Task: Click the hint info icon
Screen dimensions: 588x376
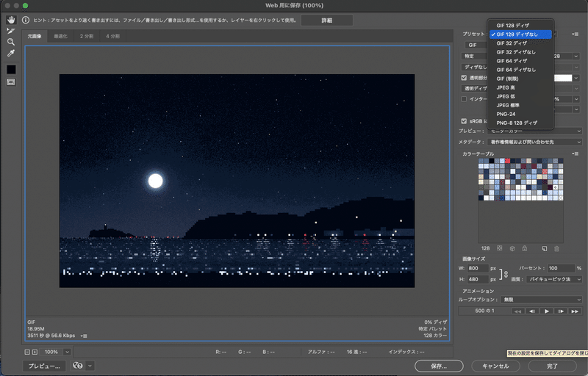Action: tap(26, 21)
